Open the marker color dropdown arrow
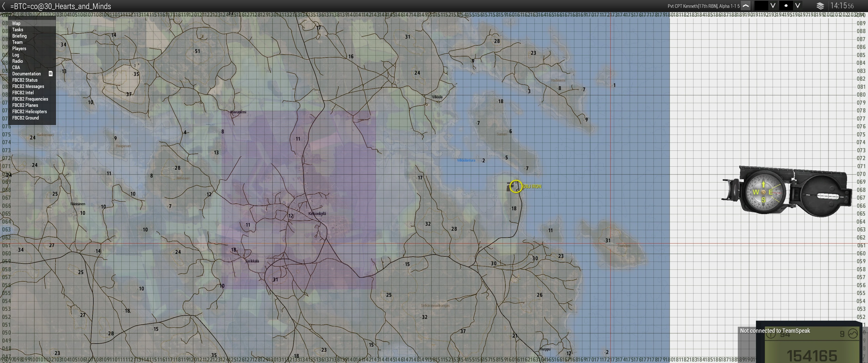This screenshot has height=363, width=868. [773, 6]
